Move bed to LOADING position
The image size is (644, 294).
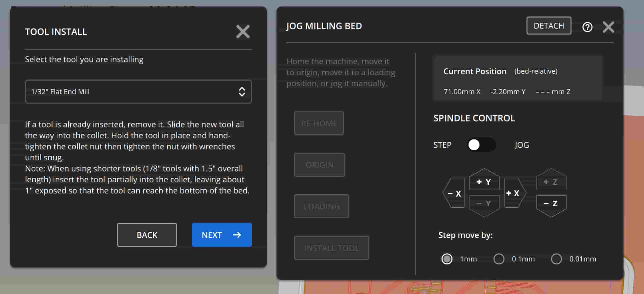(321, 206)
